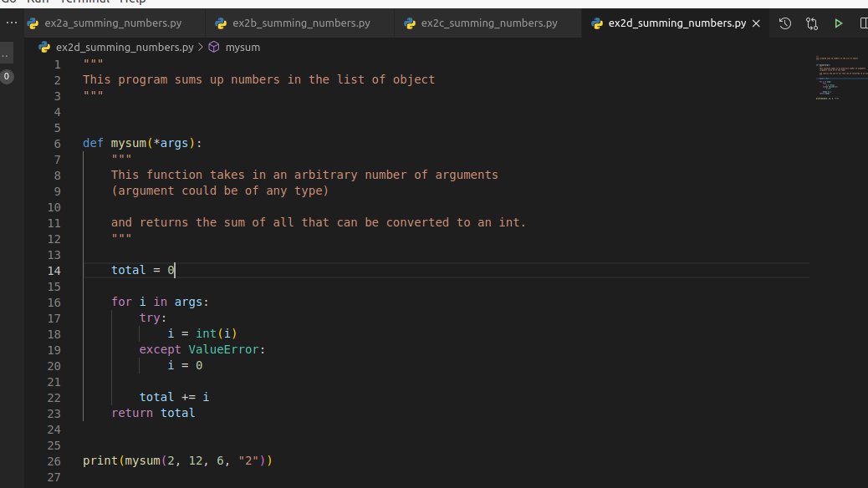
Task: Split the editor with the layout icon
Action: coord(863,23)
